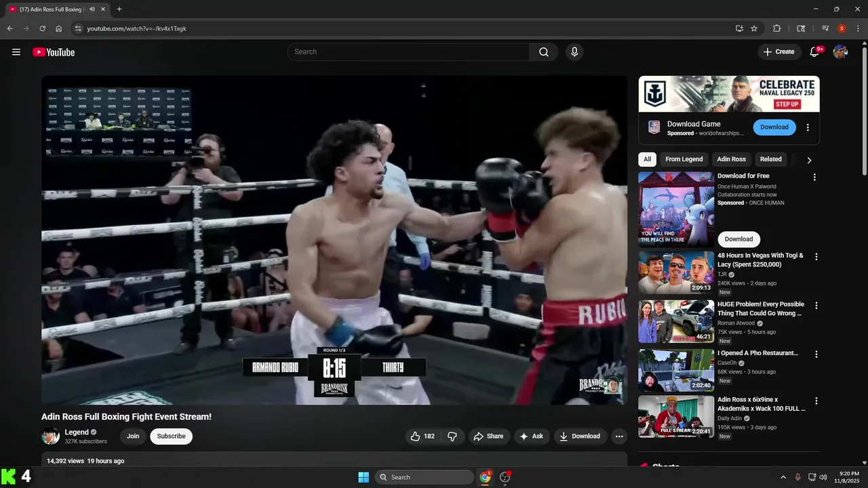
Task: Open new browser tab
Action: click(x=119, y=9)
